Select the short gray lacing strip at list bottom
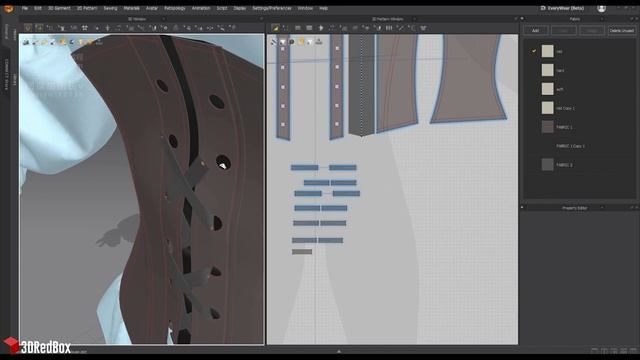Viewport: 640px width, 360px height. (302, 252)
